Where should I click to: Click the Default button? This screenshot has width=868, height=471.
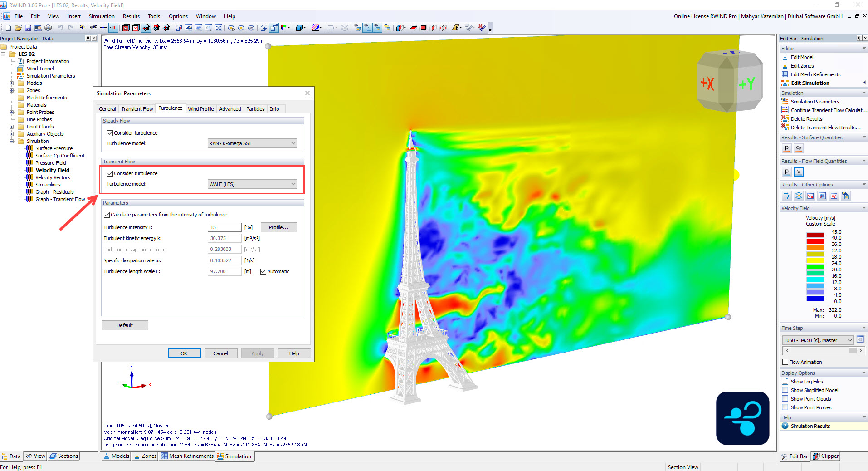coord(125,325)
